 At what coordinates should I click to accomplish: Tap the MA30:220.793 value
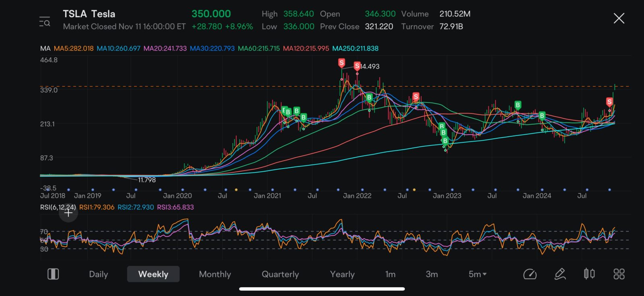coord(212,48)
